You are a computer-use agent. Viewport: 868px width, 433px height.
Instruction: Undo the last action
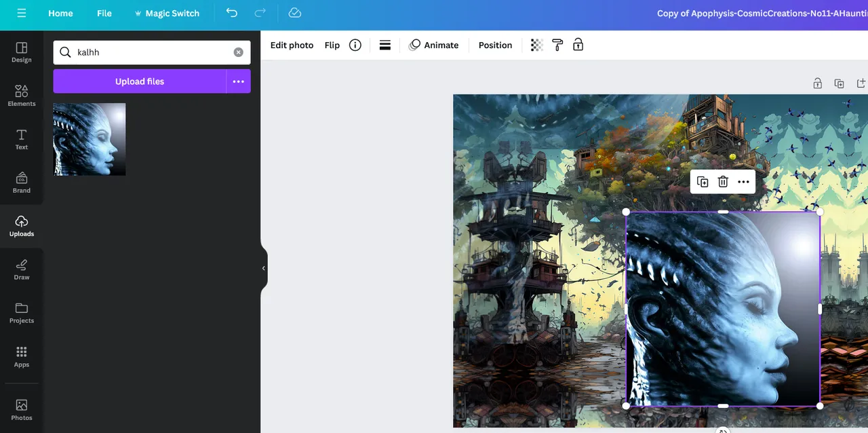[x=232, y=13]
